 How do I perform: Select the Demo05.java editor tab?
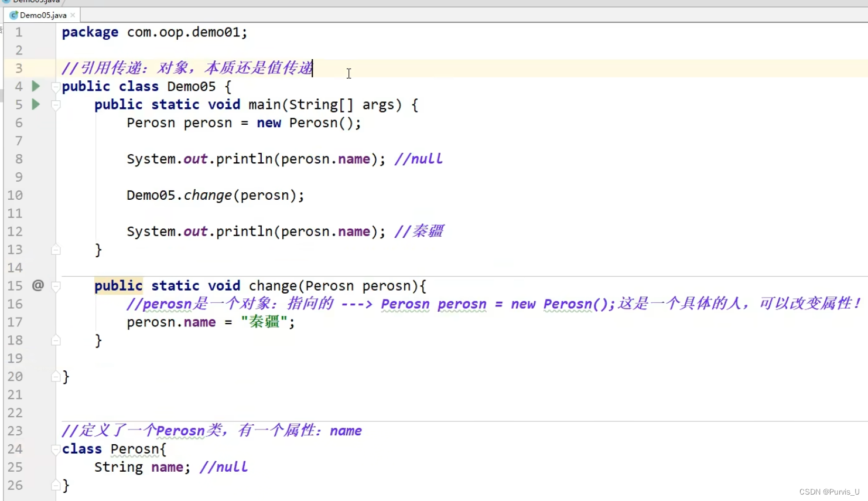tap(42, 15)
